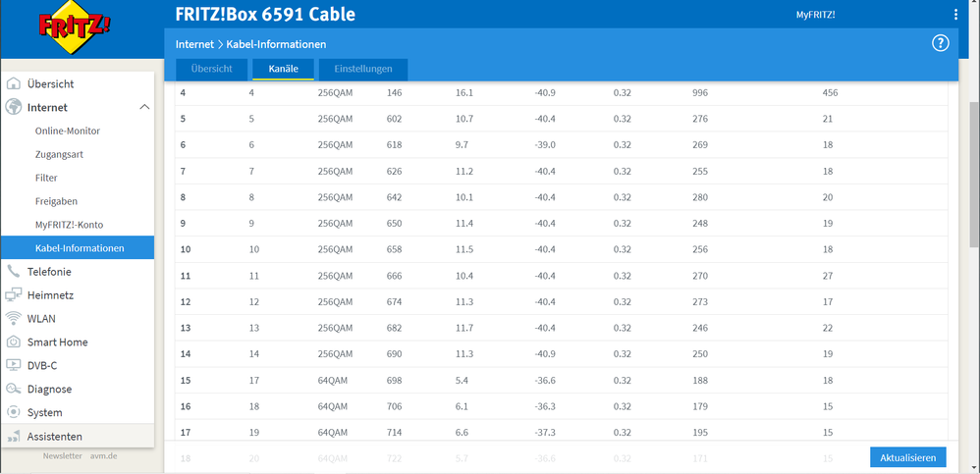The width and height of the screenshot is (980, 474).
Task: Click 64QAM modulation in channel 15 row
Action: click(x=333, y=381)
